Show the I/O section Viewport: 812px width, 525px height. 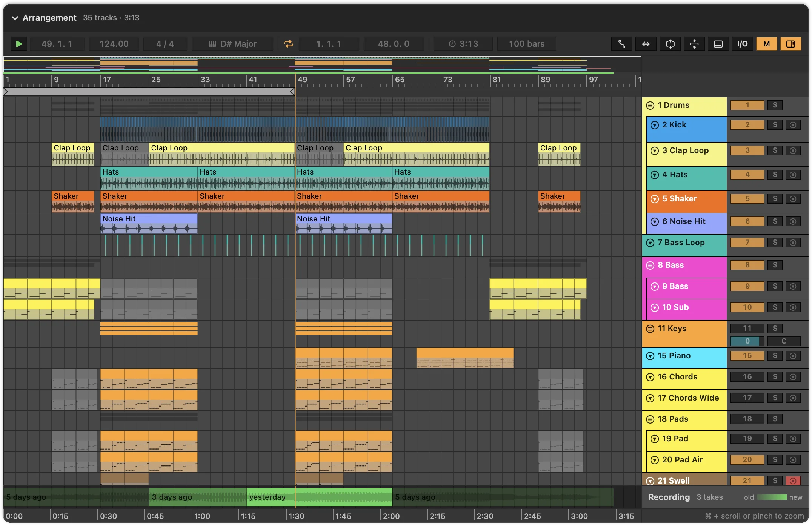[742, 44]
